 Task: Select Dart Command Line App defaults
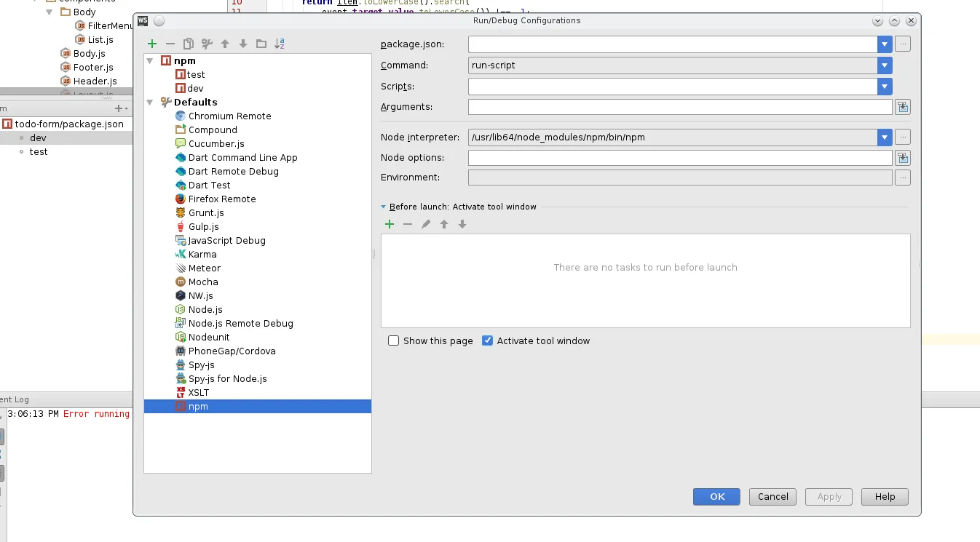pos(236,158)
